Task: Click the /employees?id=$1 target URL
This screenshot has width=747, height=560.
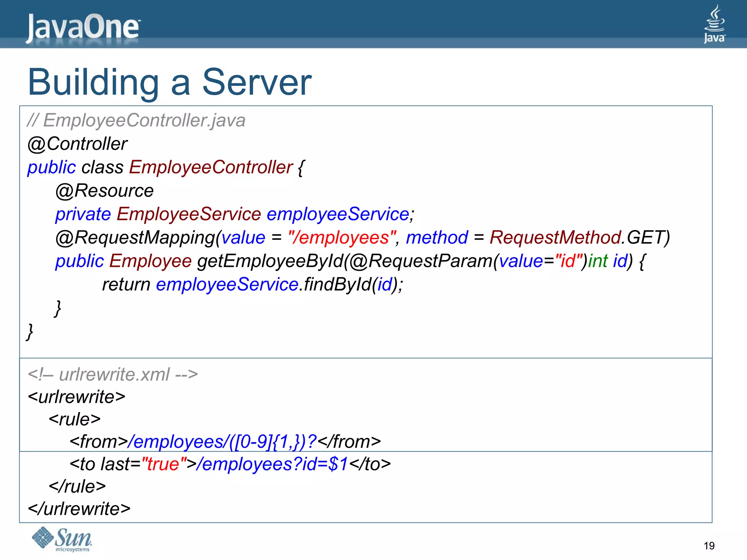Action: 272,464
